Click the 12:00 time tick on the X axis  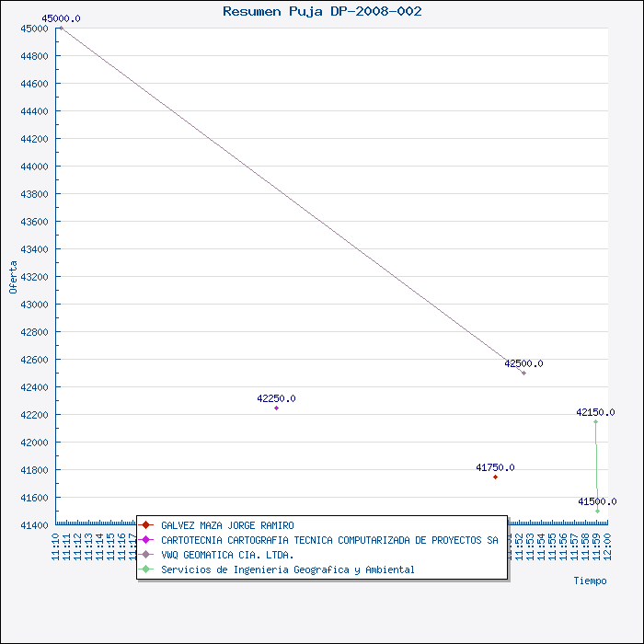pyautogui.click(x=608, y=546)
